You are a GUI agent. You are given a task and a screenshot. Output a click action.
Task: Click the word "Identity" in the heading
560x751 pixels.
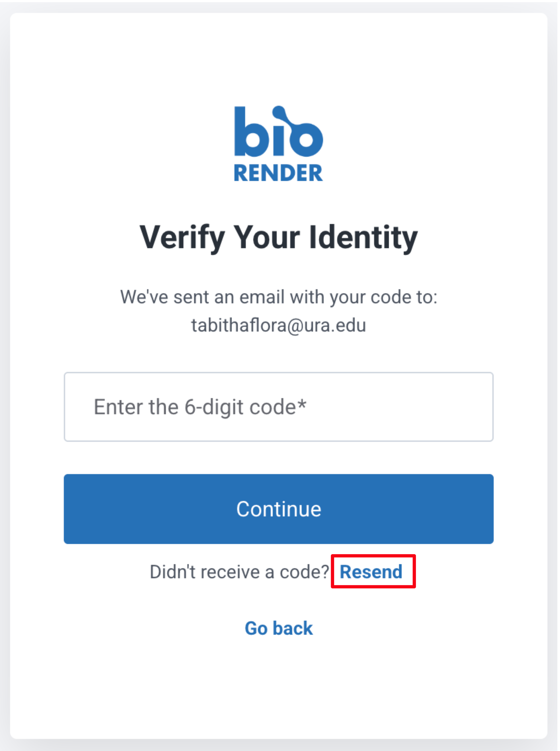click(x=363, y=237)
